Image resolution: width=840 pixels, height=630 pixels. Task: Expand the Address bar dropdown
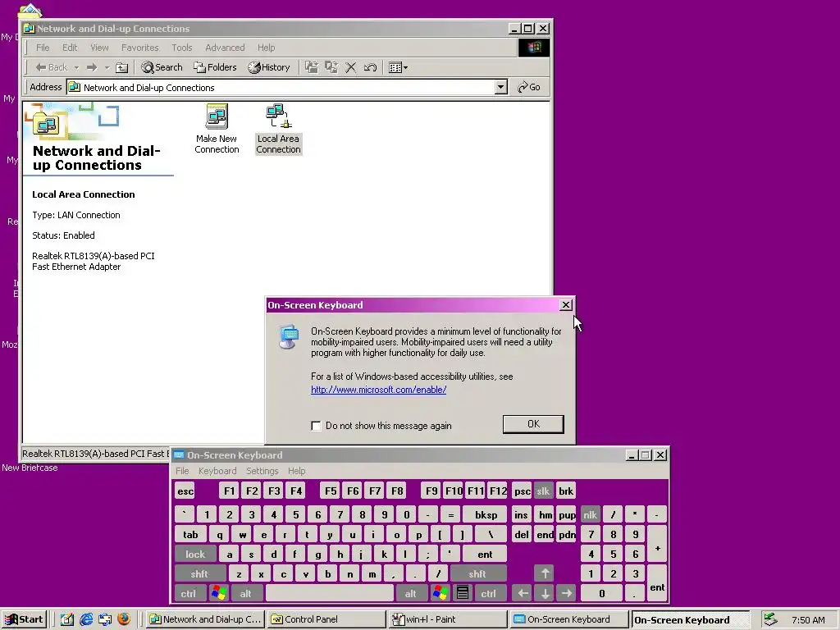click(x=501, y=87)
